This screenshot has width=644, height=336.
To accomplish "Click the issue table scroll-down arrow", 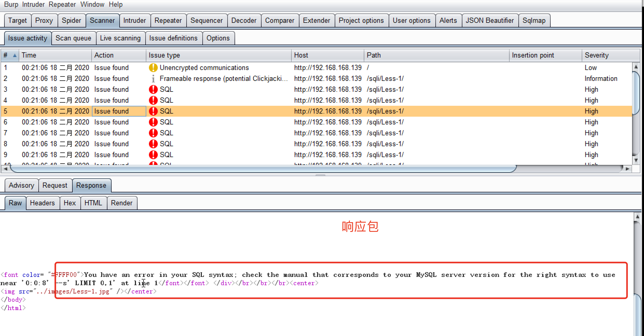I will (x=636, y=160).
